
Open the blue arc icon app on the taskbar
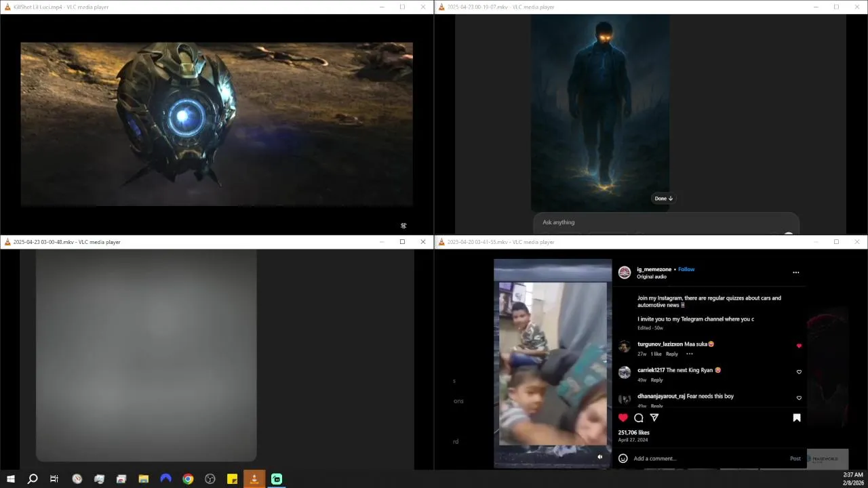coord(165,479)
